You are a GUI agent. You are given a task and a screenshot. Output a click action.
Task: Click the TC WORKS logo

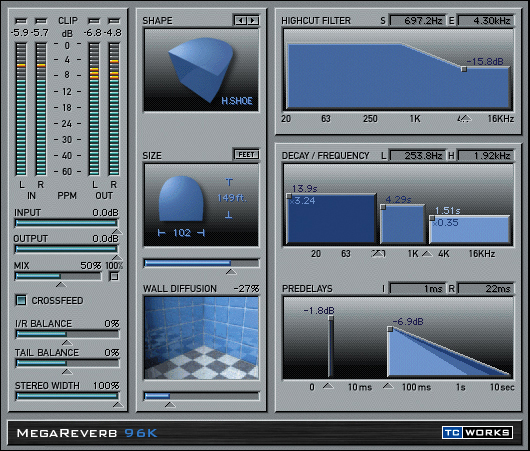click(x=477, y=432)
